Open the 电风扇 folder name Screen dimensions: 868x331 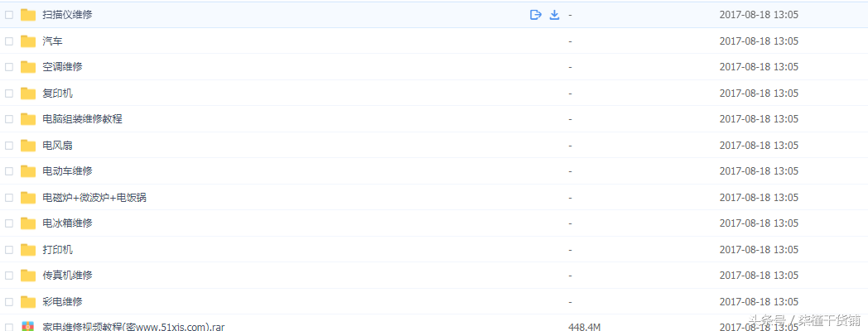pos(58,146)
